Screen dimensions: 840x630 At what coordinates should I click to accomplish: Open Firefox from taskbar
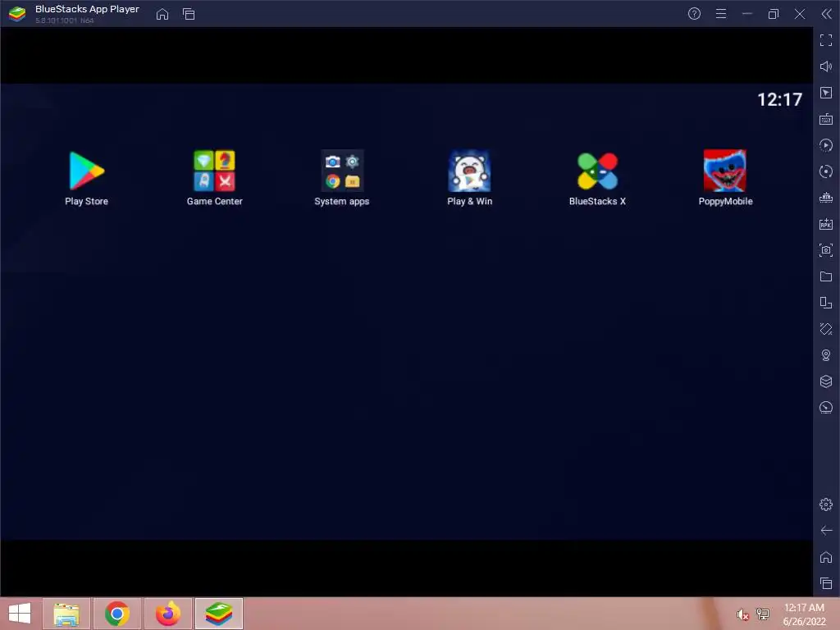coord(167,614)
